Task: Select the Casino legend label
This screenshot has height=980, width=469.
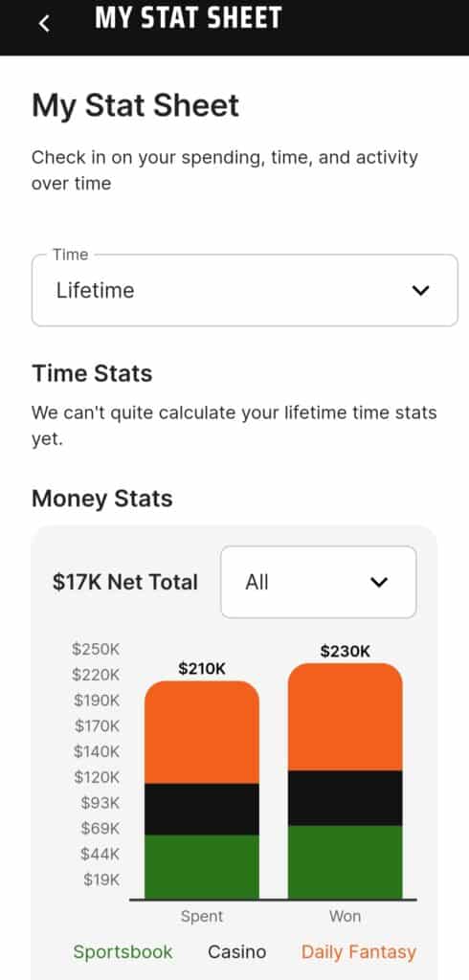Action: click(237, 952)
